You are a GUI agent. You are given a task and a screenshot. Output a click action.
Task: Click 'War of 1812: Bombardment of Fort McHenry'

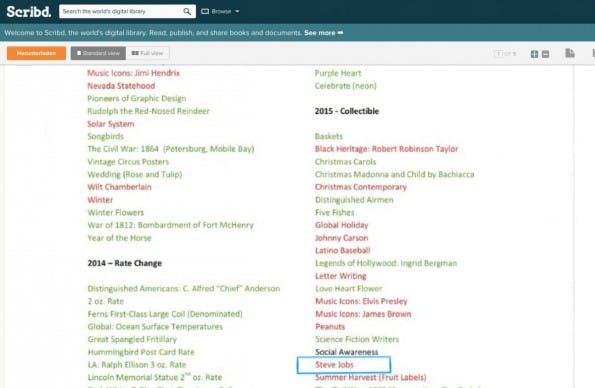(170, 225)
